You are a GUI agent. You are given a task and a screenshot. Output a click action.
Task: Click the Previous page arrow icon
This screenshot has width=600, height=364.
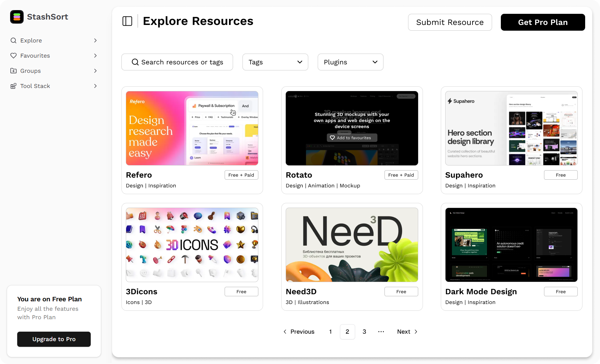point(285,332)
